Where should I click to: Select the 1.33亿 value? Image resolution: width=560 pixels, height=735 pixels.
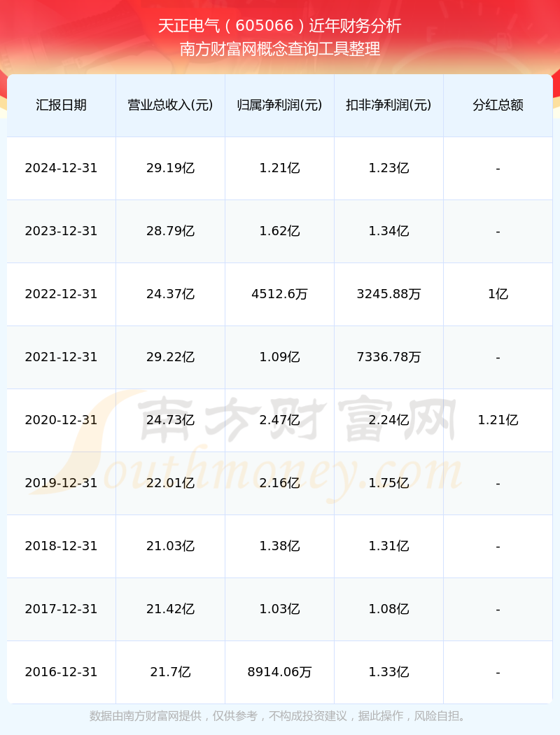[x=388, y=672]
